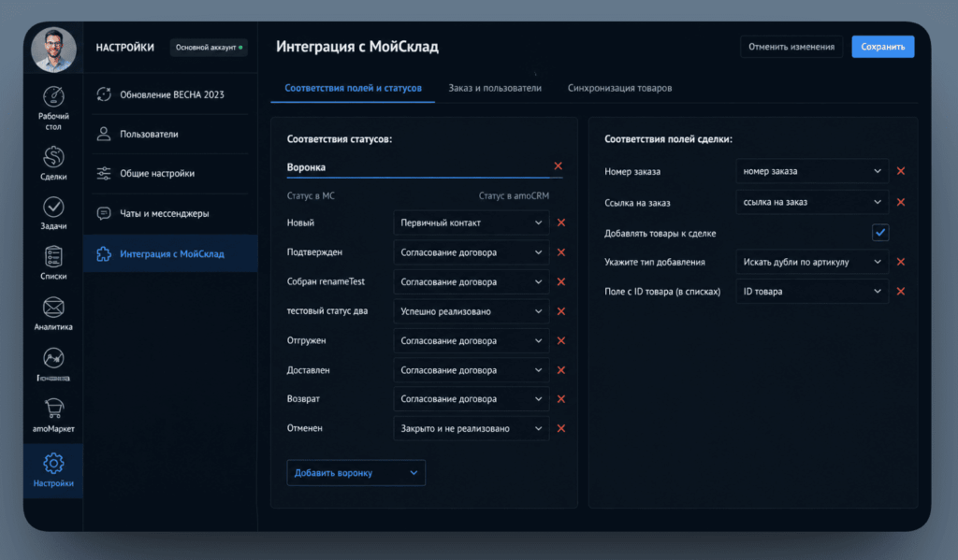Viewport: 958px width, 560px height.
Task: Remove the Номер заказа field mapping
Action: pos(901,171)
